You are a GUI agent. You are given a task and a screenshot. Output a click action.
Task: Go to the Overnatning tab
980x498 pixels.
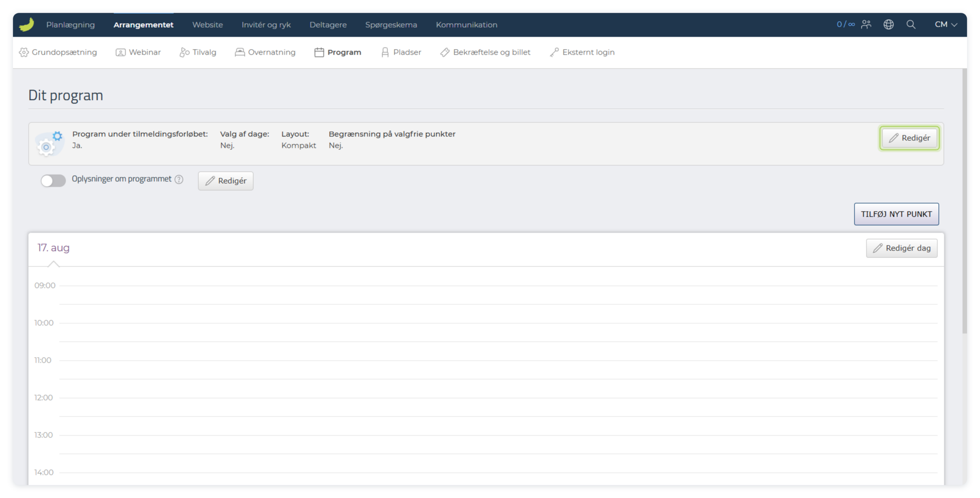click(265, 52)
